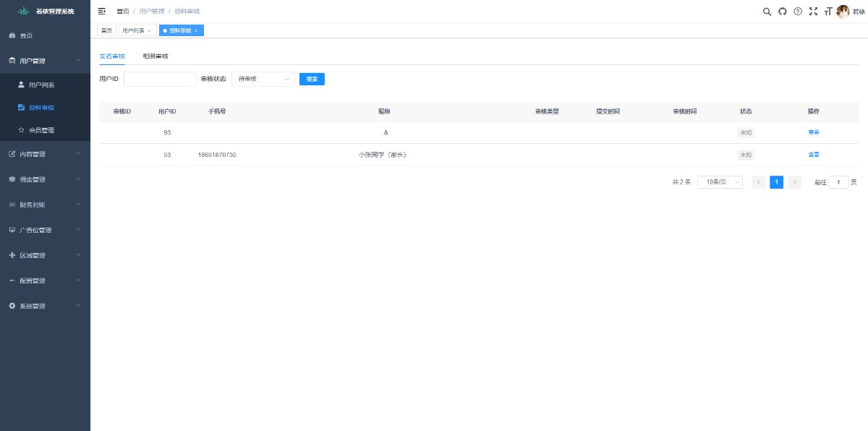Open the 10条/页 page size dropdown
Image resolution: width=868 pixels, height=431 pixels.
[x=720, y=182]
